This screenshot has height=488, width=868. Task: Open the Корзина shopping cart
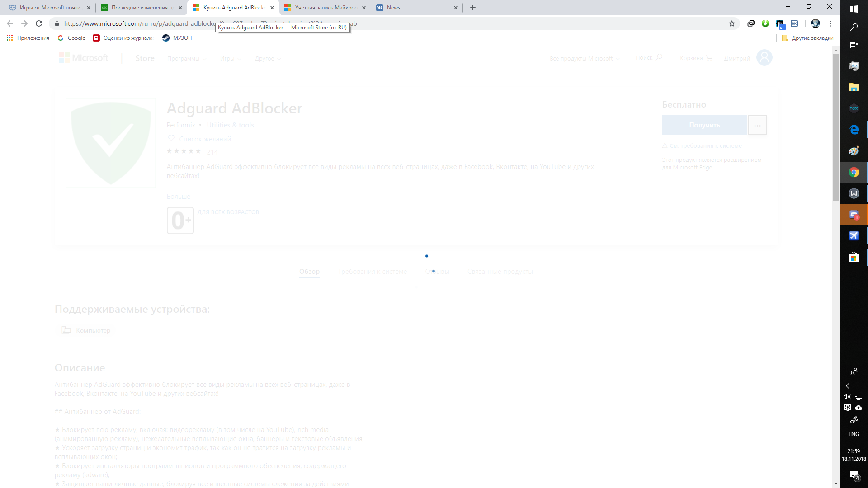[696, 58]
